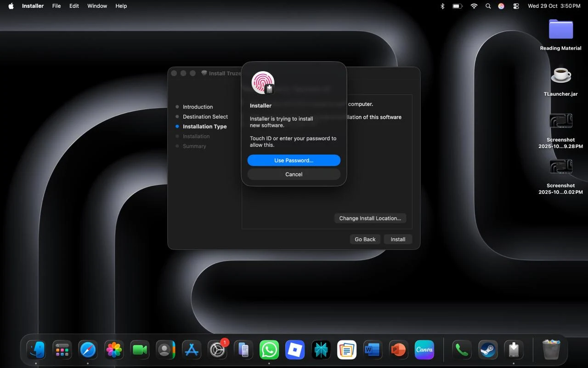Screen dimensions: 588x368
Task: Click the Use Password button
Action: [x=294, y=161]
